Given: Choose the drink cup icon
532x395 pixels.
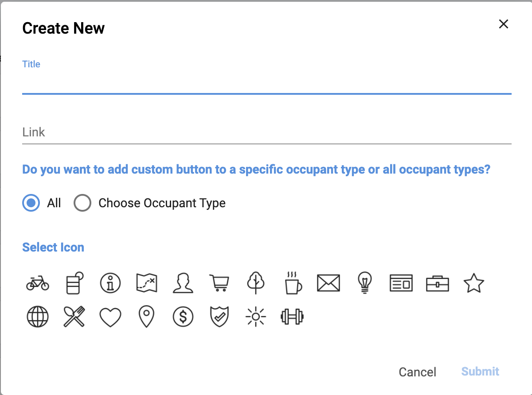Looking at the screenshot, I should [x=74, y=283].
